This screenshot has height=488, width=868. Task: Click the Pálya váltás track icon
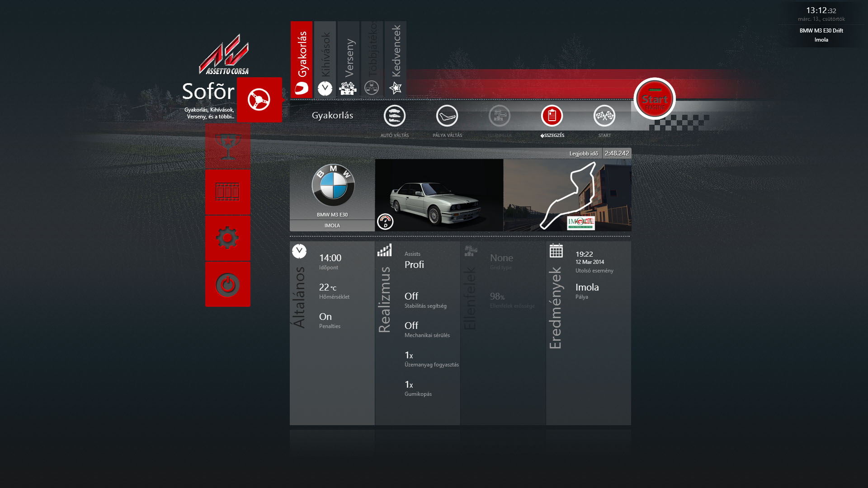pos(447,116)
